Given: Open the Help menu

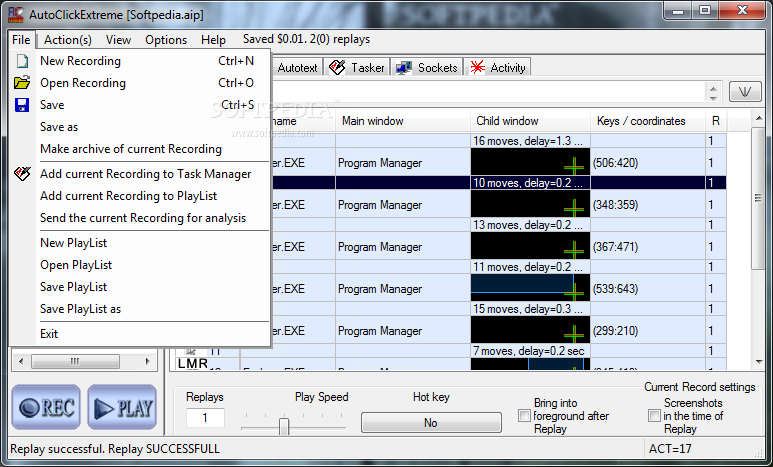Looking at the screenshot, I should [213, 39].
